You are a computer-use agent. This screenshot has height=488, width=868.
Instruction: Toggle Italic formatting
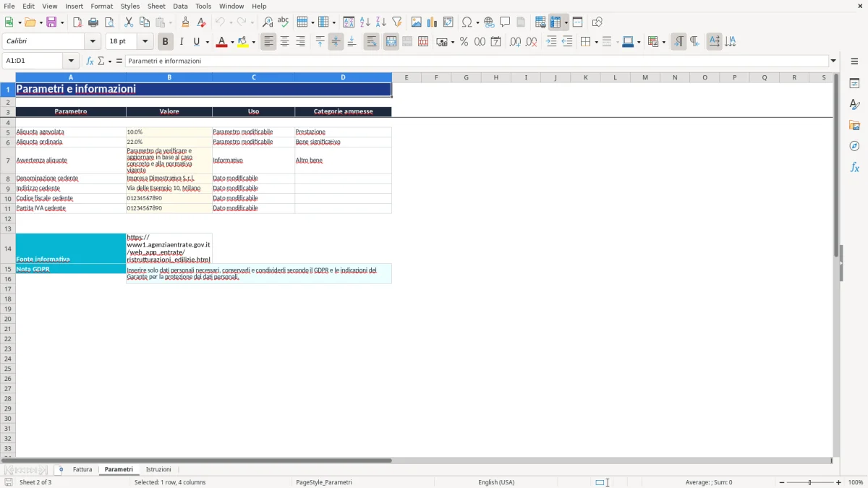(x=181, y=42)
